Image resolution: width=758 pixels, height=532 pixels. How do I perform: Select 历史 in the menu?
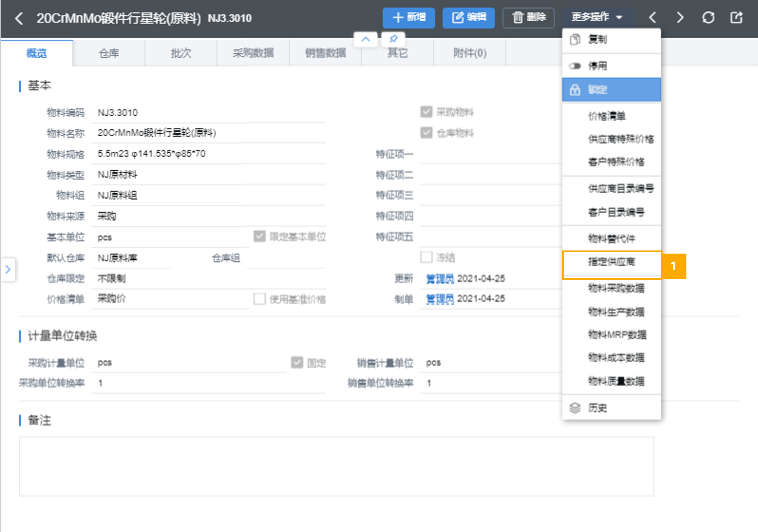tap(611, 408)
